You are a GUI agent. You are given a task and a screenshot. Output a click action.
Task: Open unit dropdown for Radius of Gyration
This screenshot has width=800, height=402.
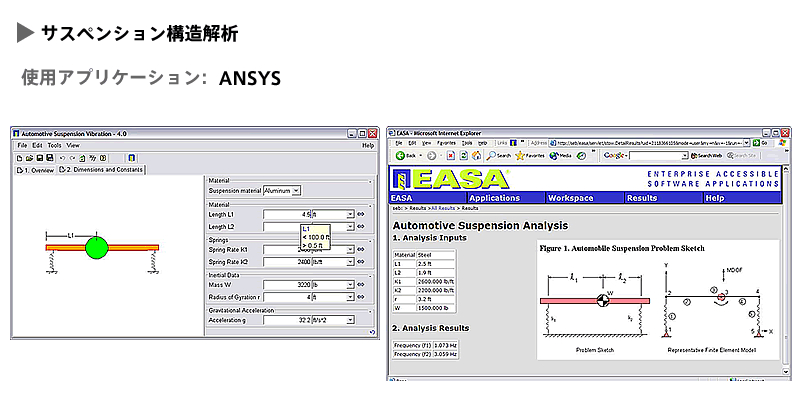pyautogui.click(x=350, y=297)
